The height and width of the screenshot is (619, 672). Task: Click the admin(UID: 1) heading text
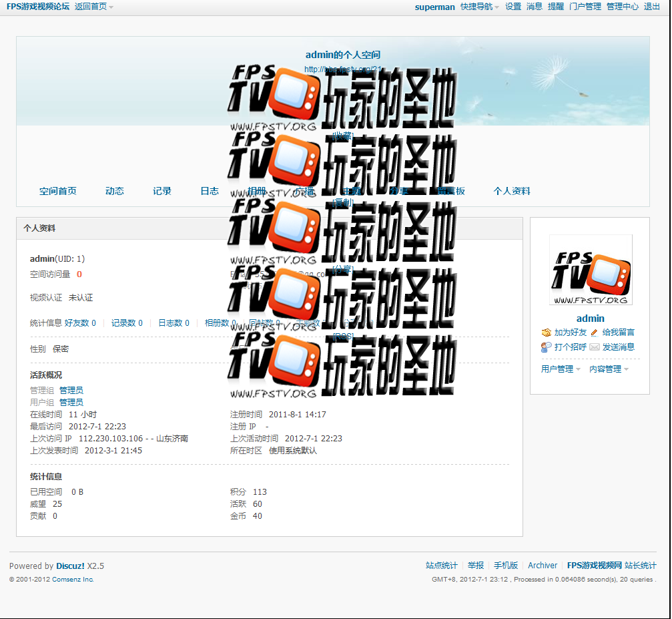tap(57, 259)
